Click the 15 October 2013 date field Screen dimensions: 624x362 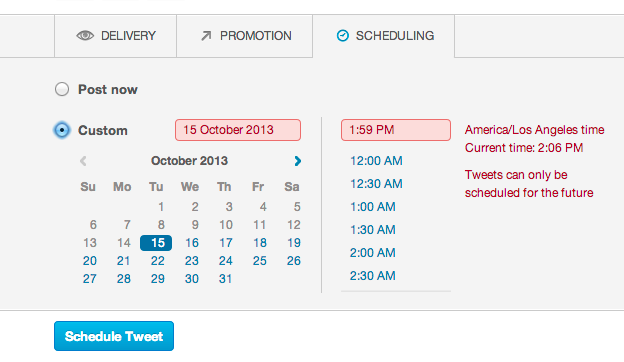click(238, 130)
